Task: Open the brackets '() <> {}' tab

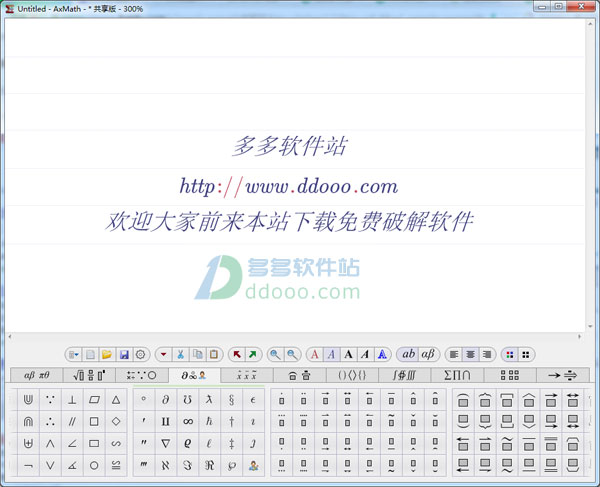Action: pyautogui.click(x=352, y=375)
